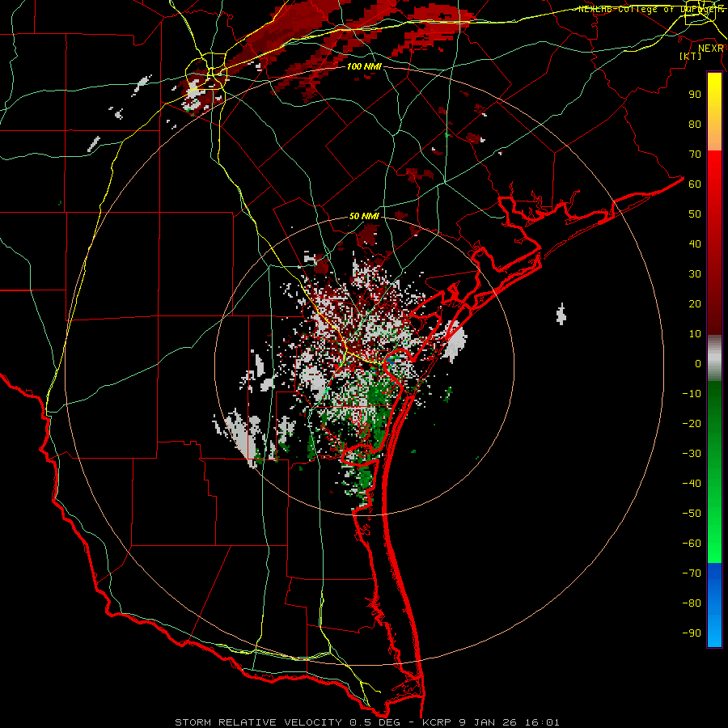Click the 40 value on velocity scale
Image resolution: width=728 pixels, height=728 pixels.
tap(695, 244)
